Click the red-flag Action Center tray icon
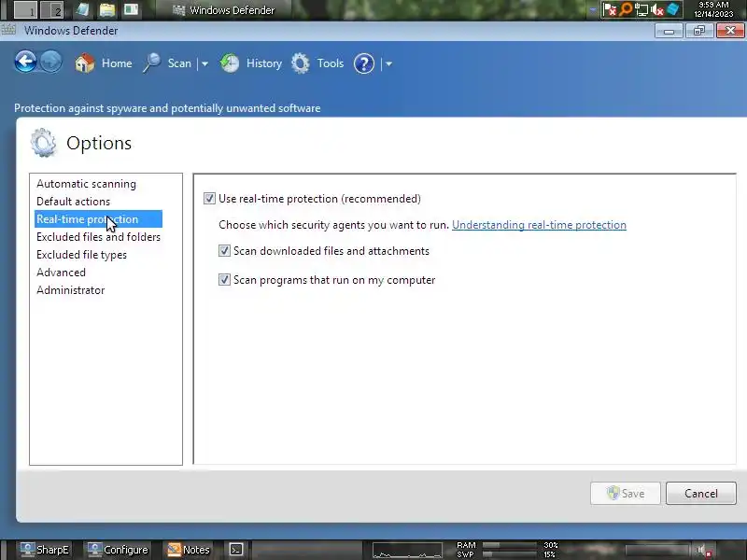Image resolution: width=747 pixels, height=560 pixels. pos(610,9)
